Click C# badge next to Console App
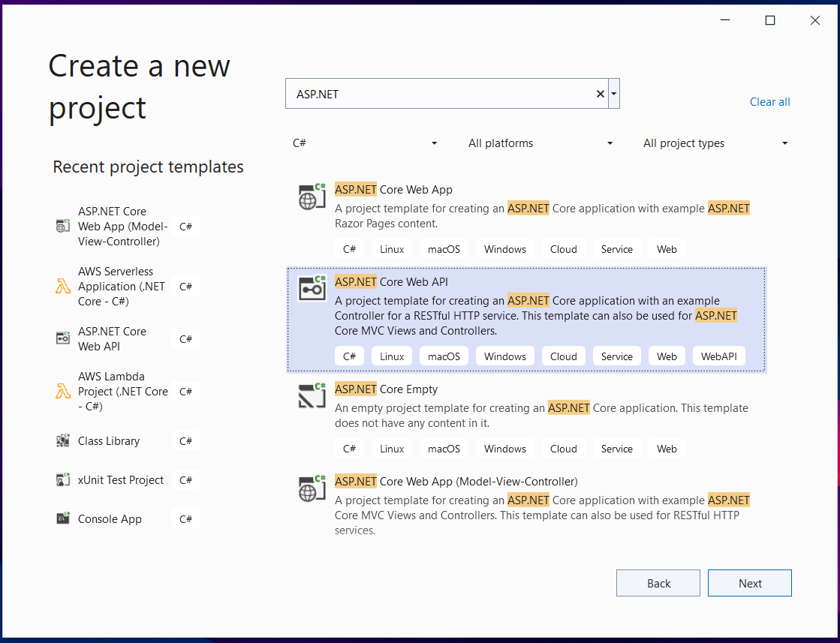Image resolution: width=840 pixels, height=643 pixels. click(185, 518)
